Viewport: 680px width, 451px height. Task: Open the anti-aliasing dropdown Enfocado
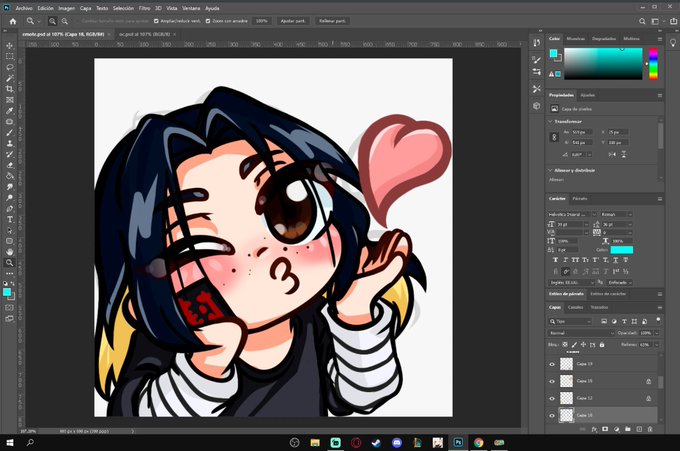tap(619, 282)
